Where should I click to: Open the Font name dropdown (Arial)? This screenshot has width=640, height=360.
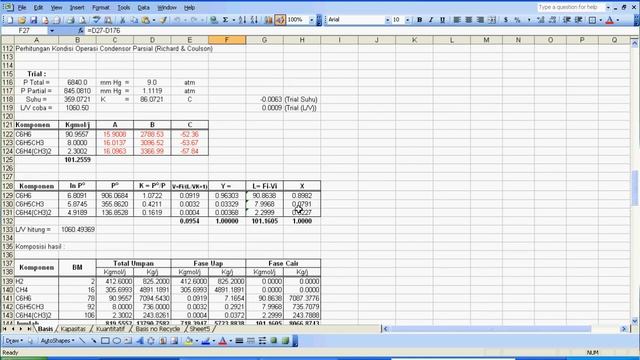pyautogui.click(x=387, y=20)
